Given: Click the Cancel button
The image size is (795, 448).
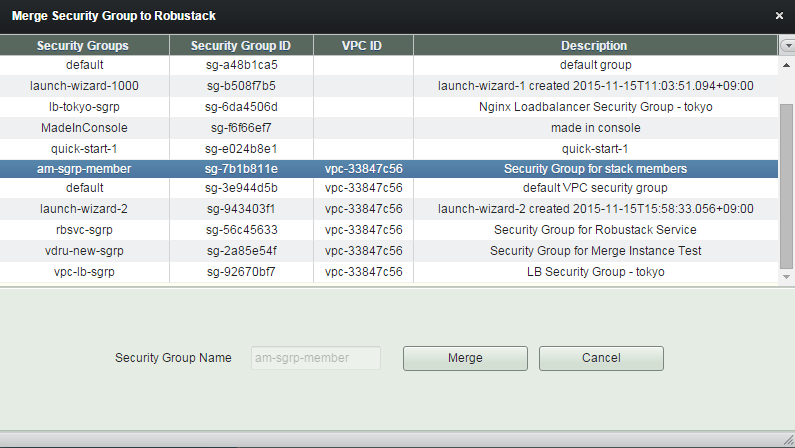Looking at the screenshot, I should pyautogui.click(x=601, y=358).
